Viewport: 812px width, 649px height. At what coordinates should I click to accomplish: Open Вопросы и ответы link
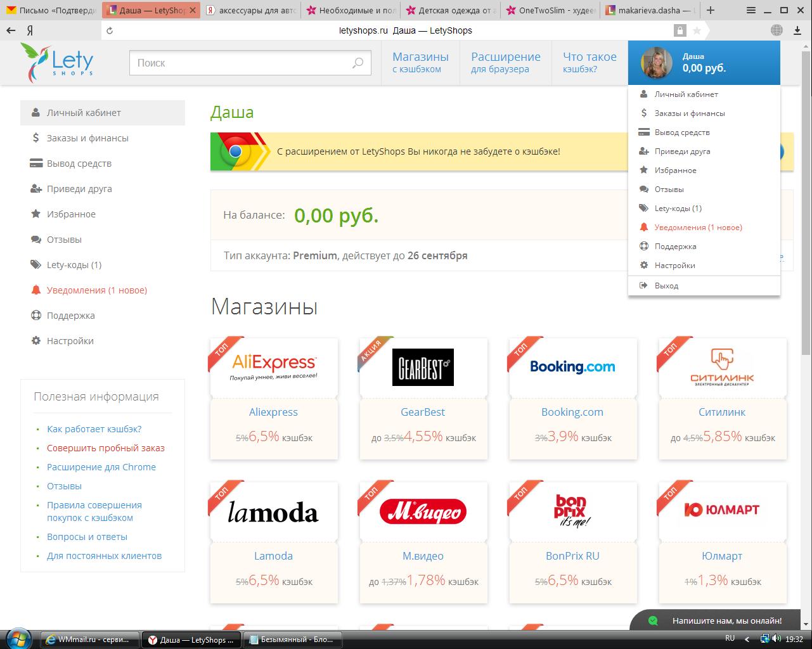tap(87, 537)
